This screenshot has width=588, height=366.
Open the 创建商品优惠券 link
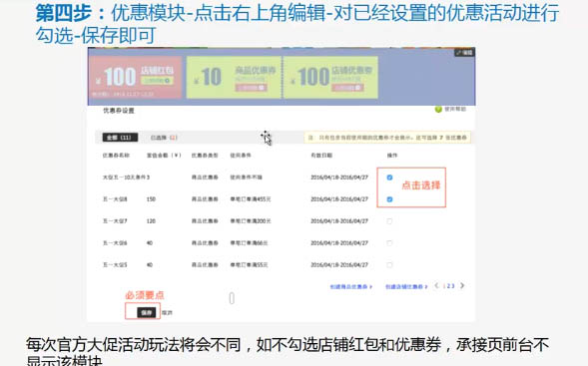click(351, 286)
